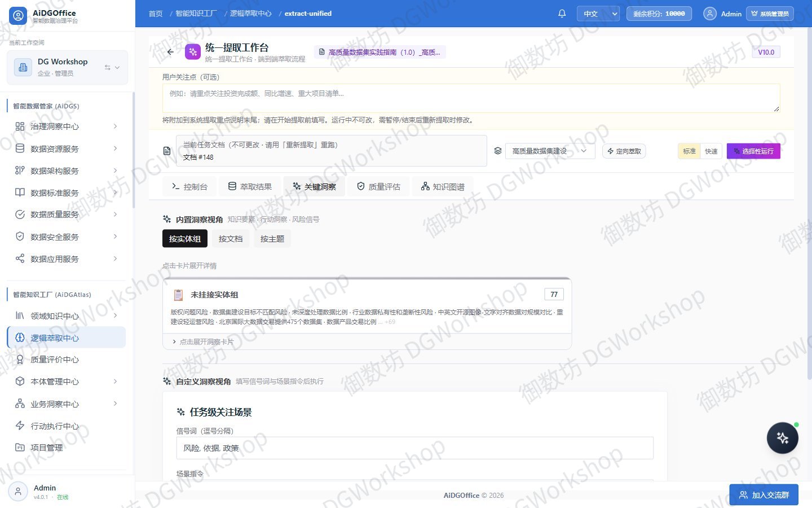Switch insight view to 按实体组
The image size is (812, 508).
(x=185, y=239)
